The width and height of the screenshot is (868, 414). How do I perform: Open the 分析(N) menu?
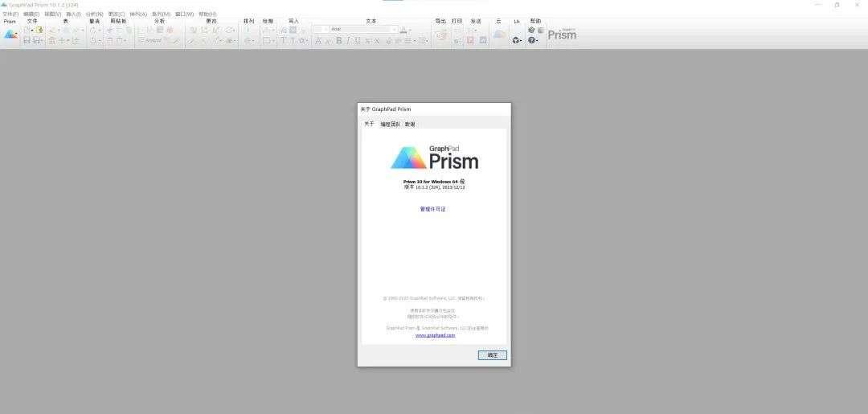coord(95,14)
